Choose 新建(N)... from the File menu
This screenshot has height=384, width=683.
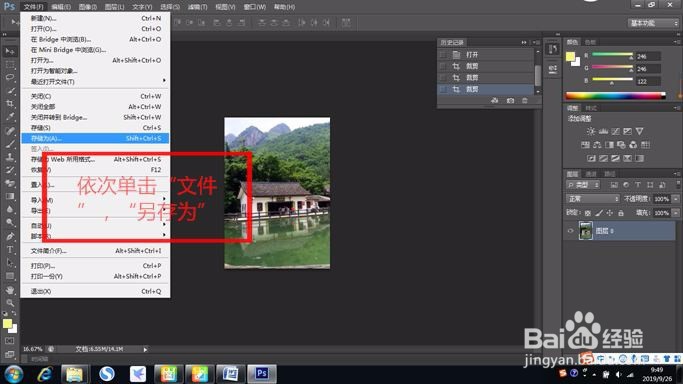[95, 18]
